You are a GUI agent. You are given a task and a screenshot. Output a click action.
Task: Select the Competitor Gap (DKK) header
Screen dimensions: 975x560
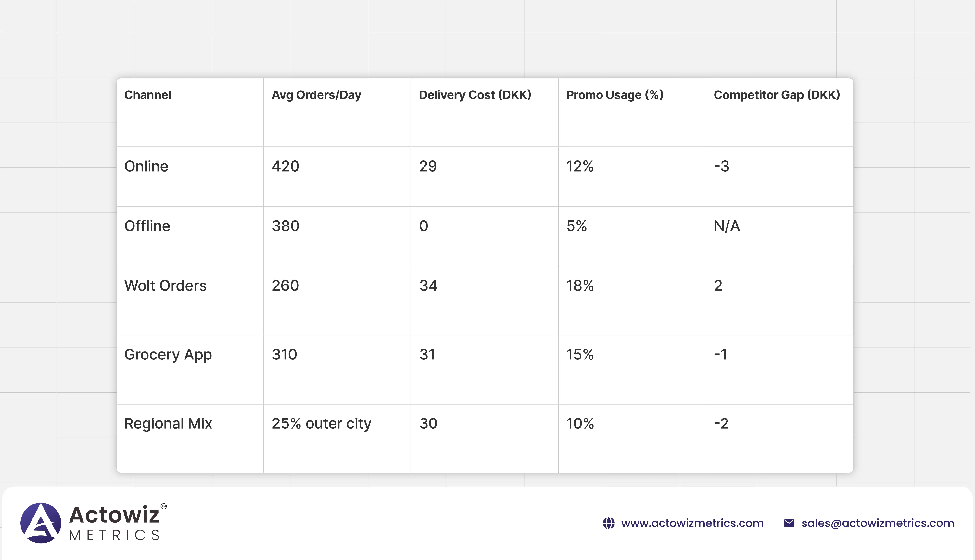pyautogui.click(x=777, y=95)
